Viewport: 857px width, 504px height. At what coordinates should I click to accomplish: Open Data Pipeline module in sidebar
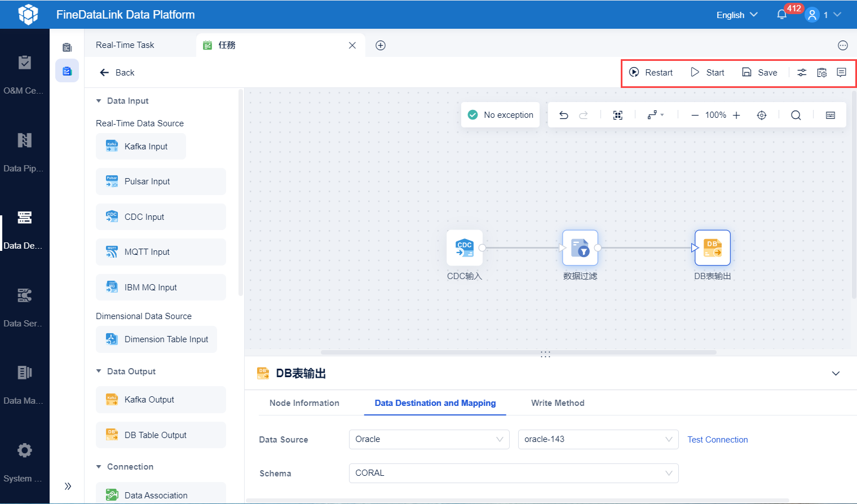tap(24, 152)
